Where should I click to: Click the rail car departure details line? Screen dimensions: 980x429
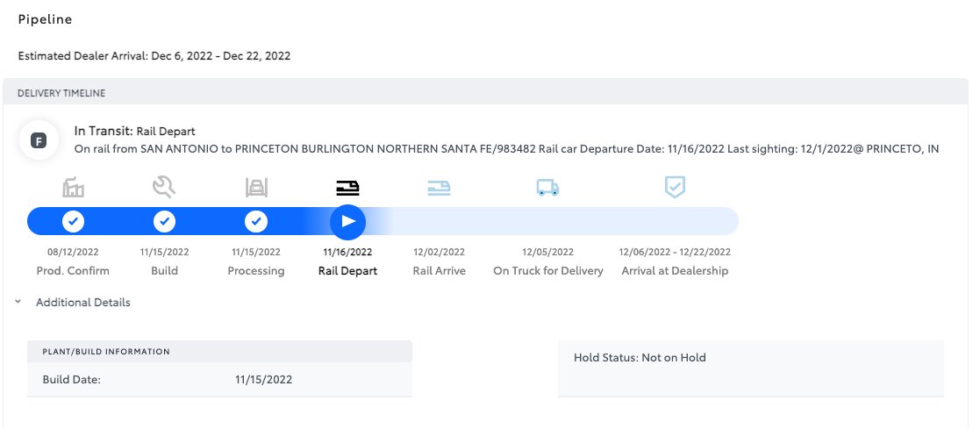point(506,149)
